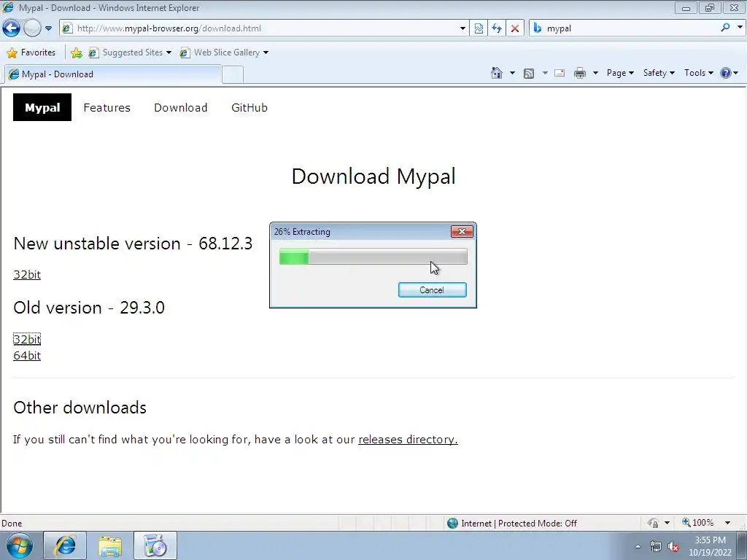The width and height of the screenshot is (747, 560).
Task: Click the Mypal logo link
Action: 42,108
